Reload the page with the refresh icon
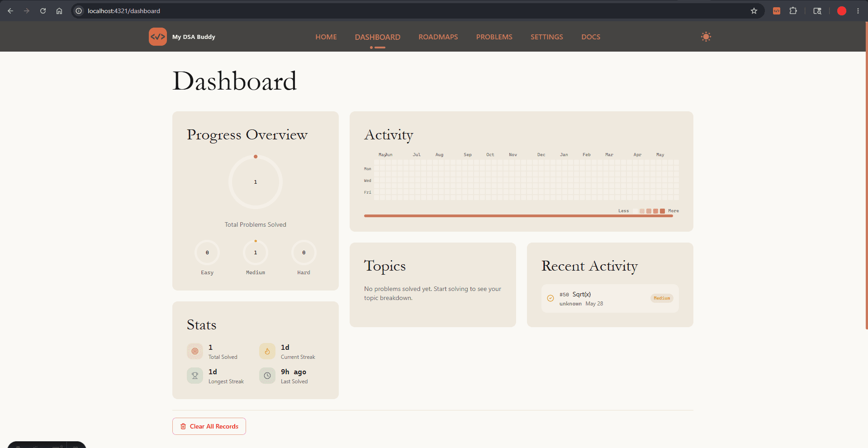This screenshot has width=868, height=448. click(43, 11)
